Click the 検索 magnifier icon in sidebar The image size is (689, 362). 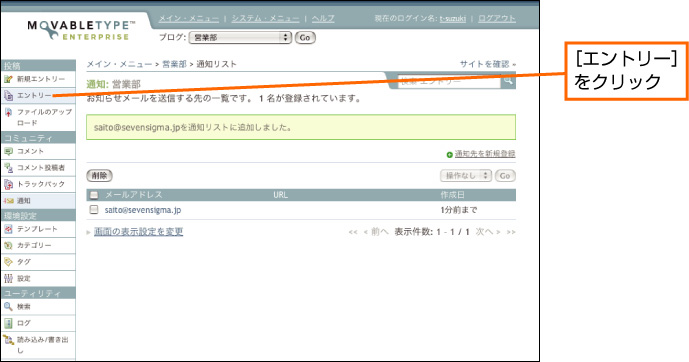click(x=8, y=307)
